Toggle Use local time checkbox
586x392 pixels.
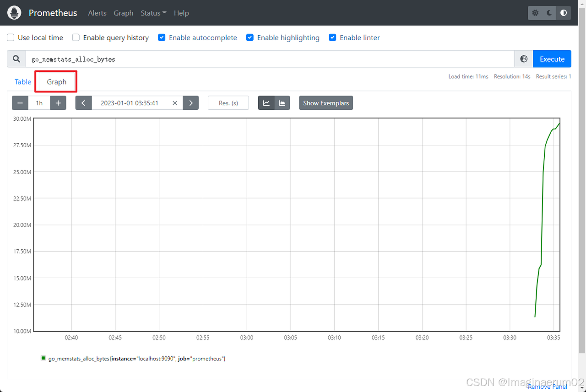(x=11, y=38)
